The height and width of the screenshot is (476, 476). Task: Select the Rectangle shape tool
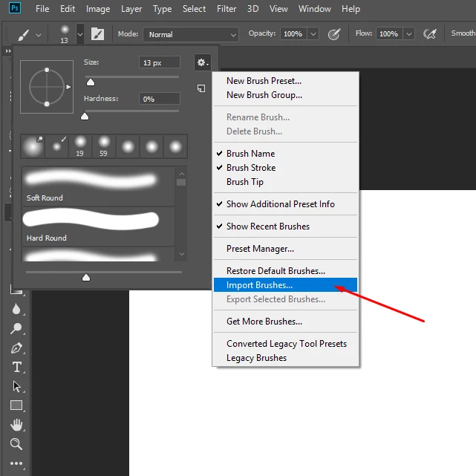16,405
